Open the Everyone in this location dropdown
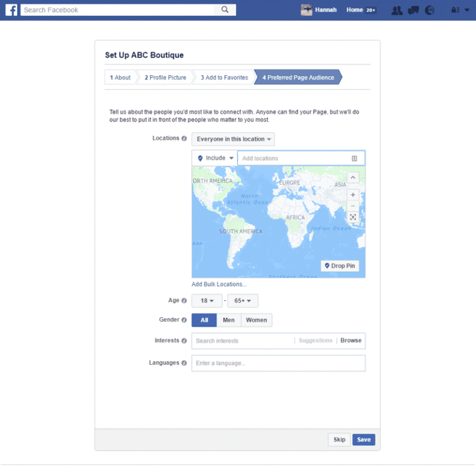476x469 pixels. 233,139
